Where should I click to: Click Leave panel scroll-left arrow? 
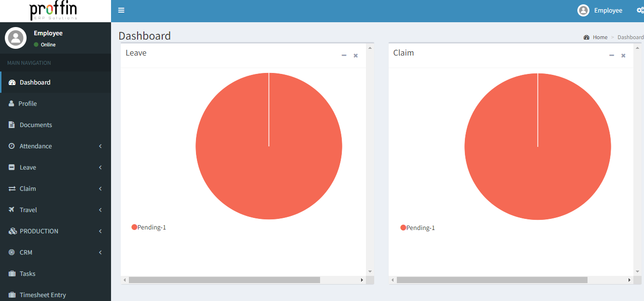[x=125, y=280]
